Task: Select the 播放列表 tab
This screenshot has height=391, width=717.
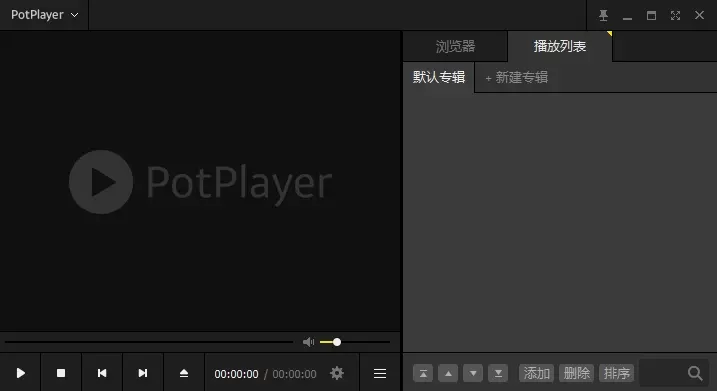Action: click(560, 46)
